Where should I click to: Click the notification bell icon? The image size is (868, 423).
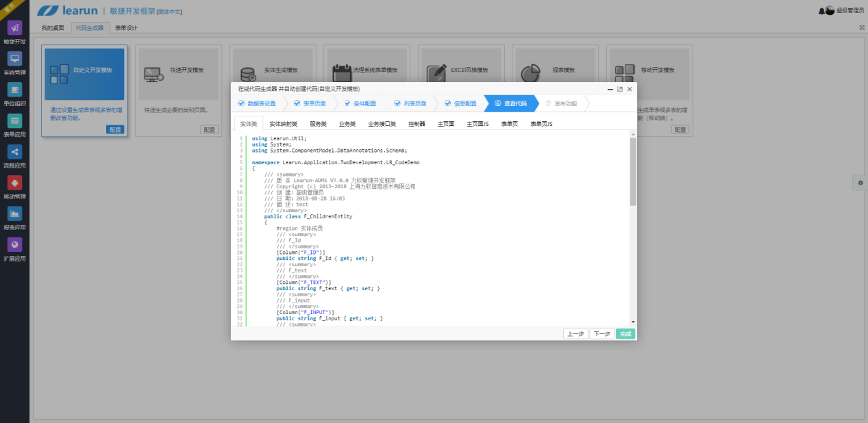click(x=821, y=11)
